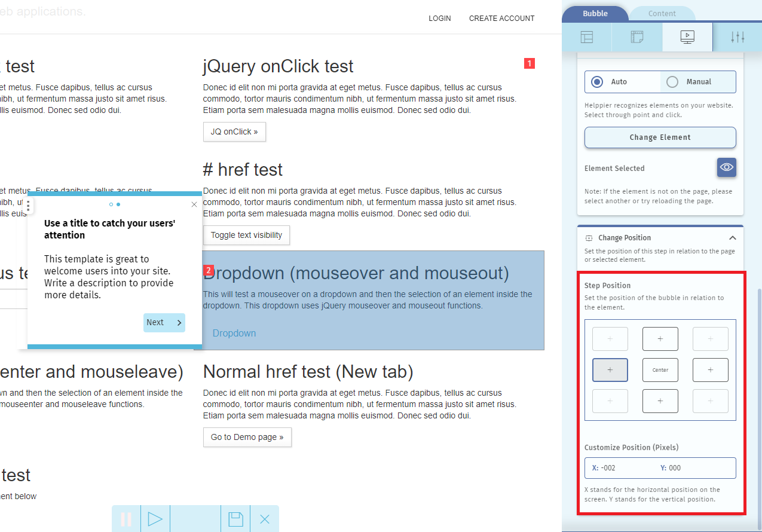762x532 pixels.
Task: Open the sliders settings icon tab
Action: coord(737,37)
